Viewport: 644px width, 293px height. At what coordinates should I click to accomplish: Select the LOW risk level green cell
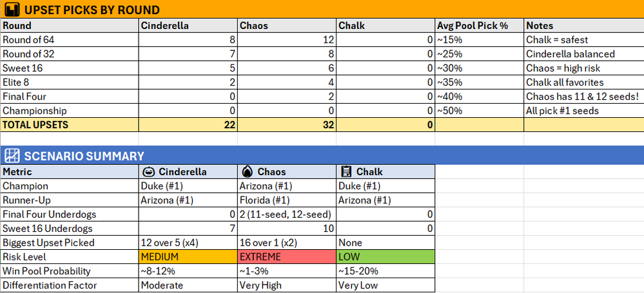(385, 257)
